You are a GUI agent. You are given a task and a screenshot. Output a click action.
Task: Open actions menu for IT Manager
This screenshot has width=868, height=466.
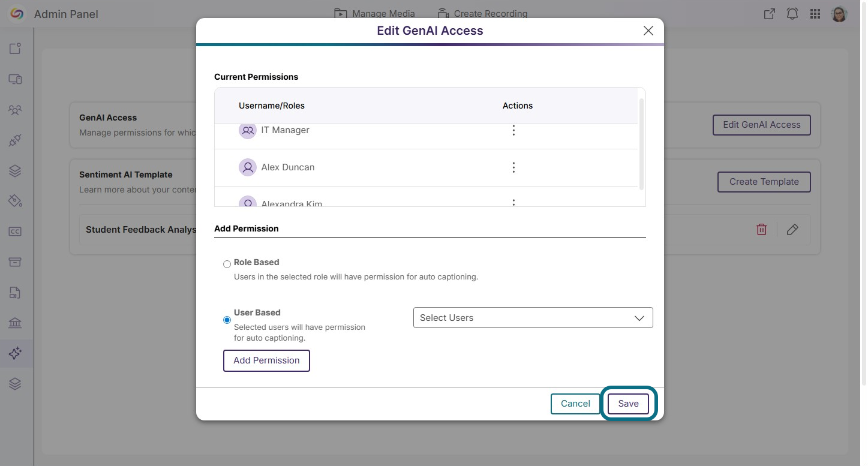pos(513,130)
